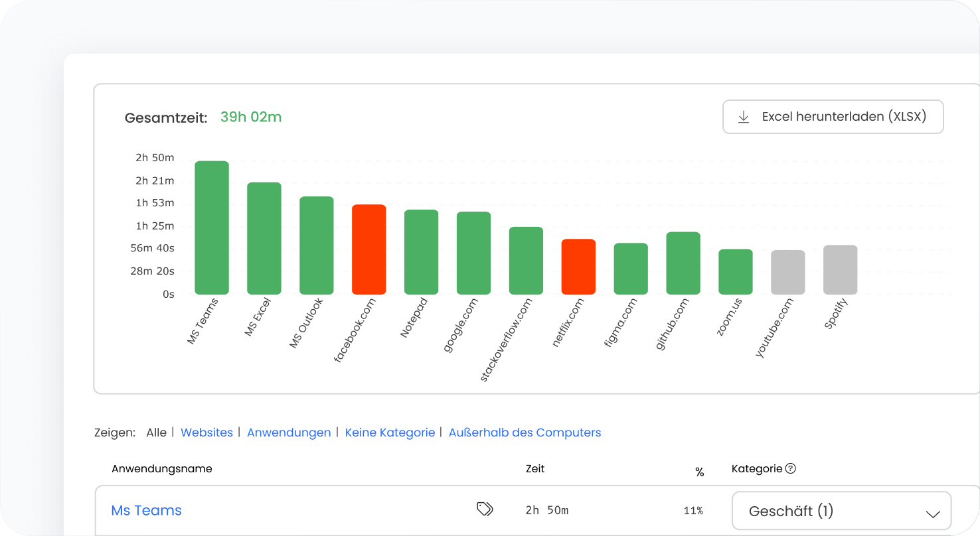Click the red netflix.com bar
Screen dimensions: 980x536
coord(578,267)
